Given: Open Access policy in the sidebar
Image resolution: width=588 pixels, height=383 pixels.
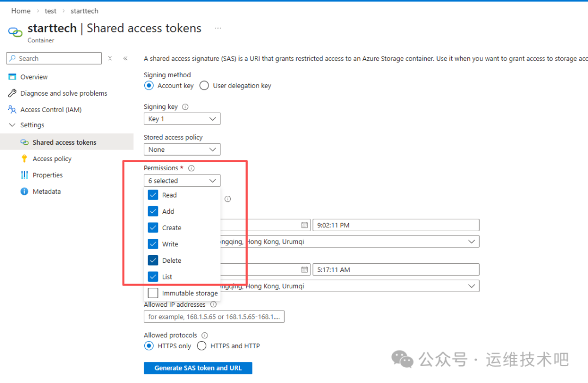Looking at the screenshot, I should coord(52,159).
